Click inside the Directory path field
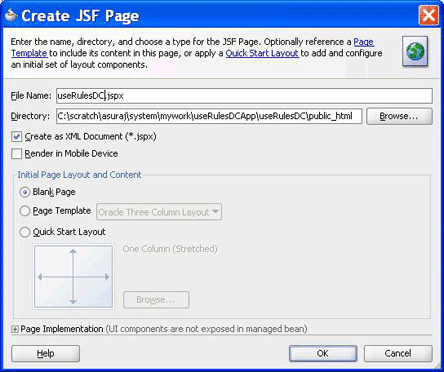The height and width of the screenshot is (372, 444). click(209, 116)
